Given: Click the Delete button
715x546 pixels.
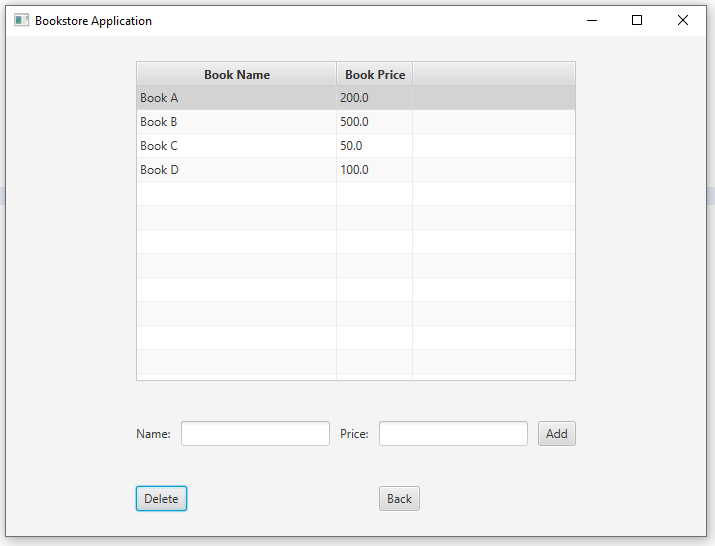Looking at the screenshot, I should (161, 499).
